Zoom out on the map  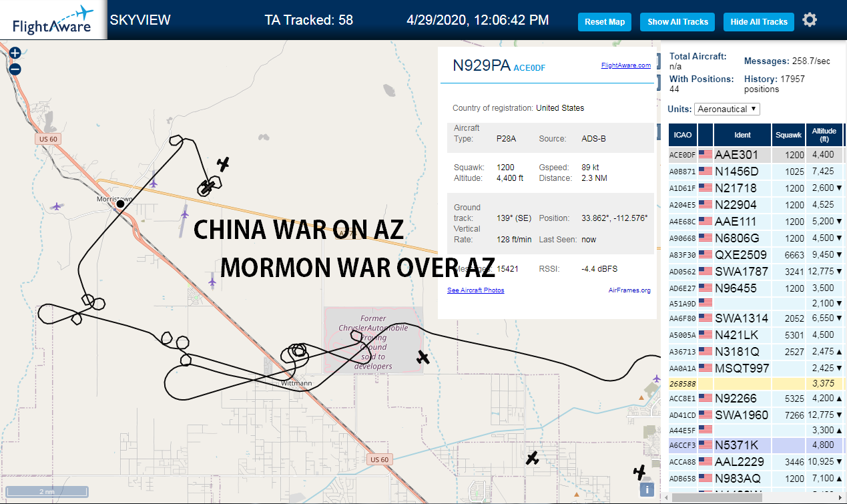point(15,69)
